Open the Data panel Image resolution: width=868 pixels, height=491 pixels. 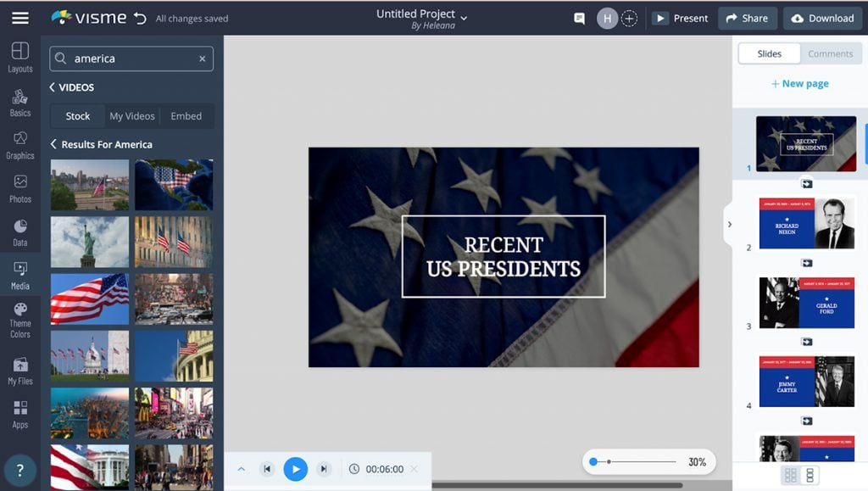coord(19,234)
